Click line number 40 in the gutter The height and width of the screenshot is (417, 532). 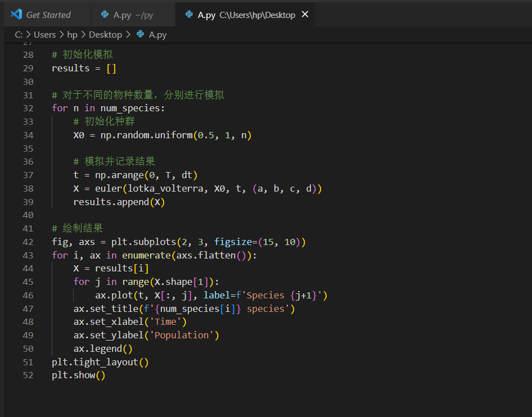point(28,215)
